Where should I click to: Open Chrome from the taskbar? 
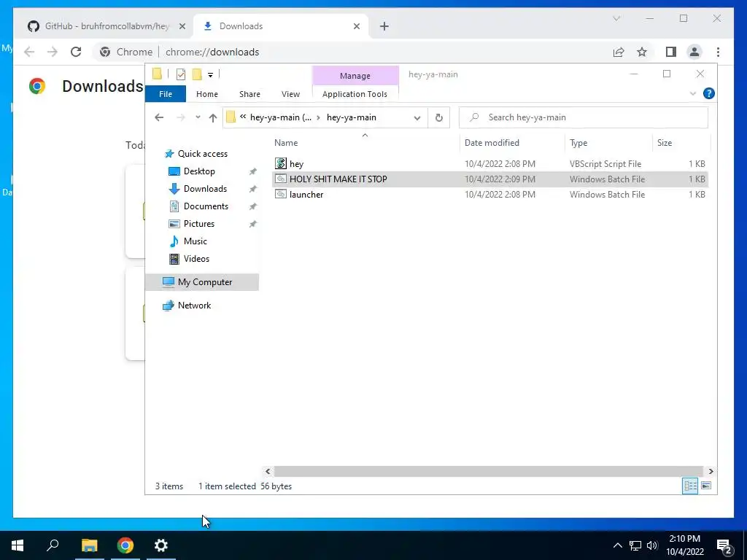pyautogui.click(x=125, y=545)
